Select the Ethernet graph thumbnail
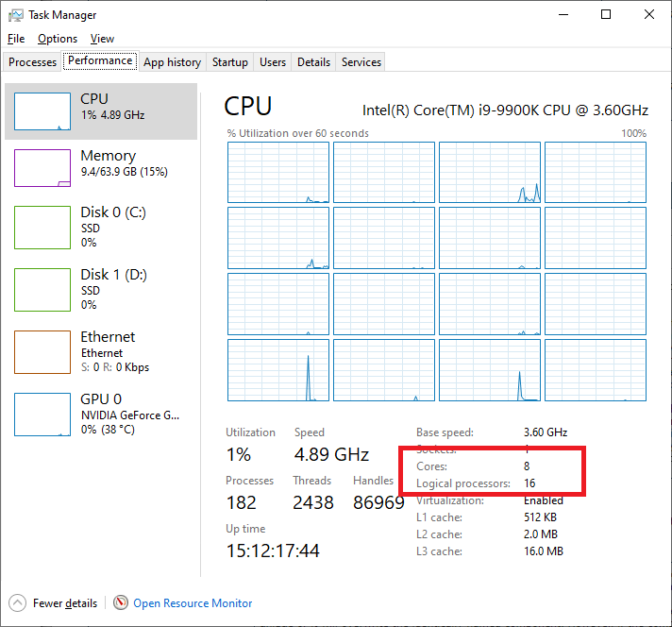 42,352
